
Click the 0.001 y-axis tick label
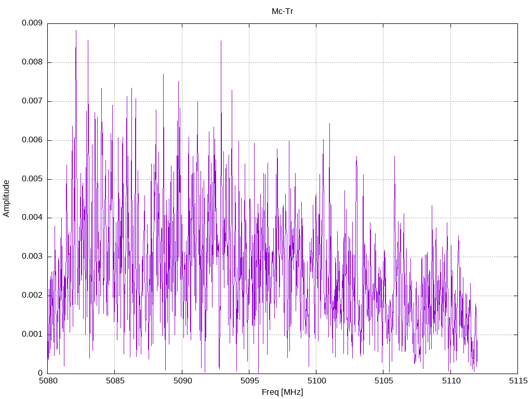pos(32,334)
